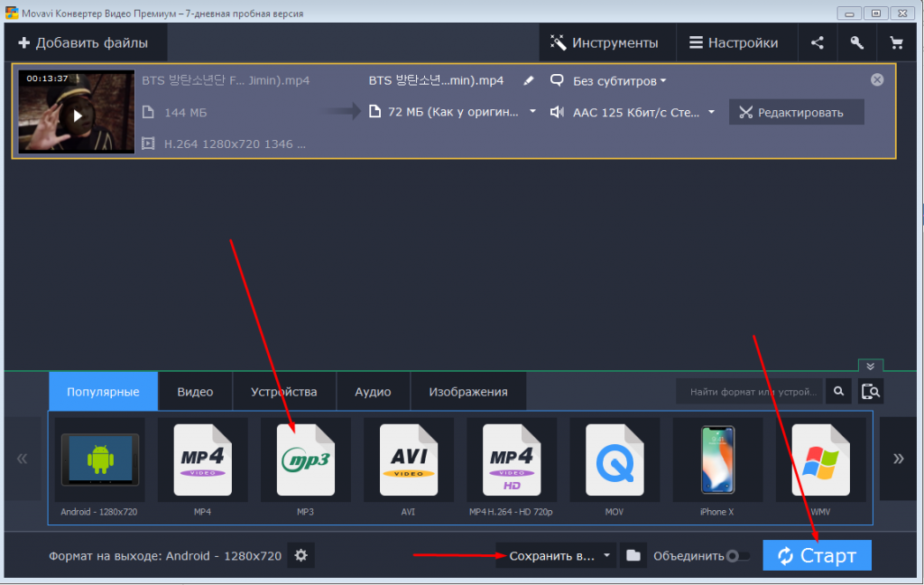This screenshot has height=585, width=924.
Task: Select the iPhone X preset
Action: pos(717,467)
